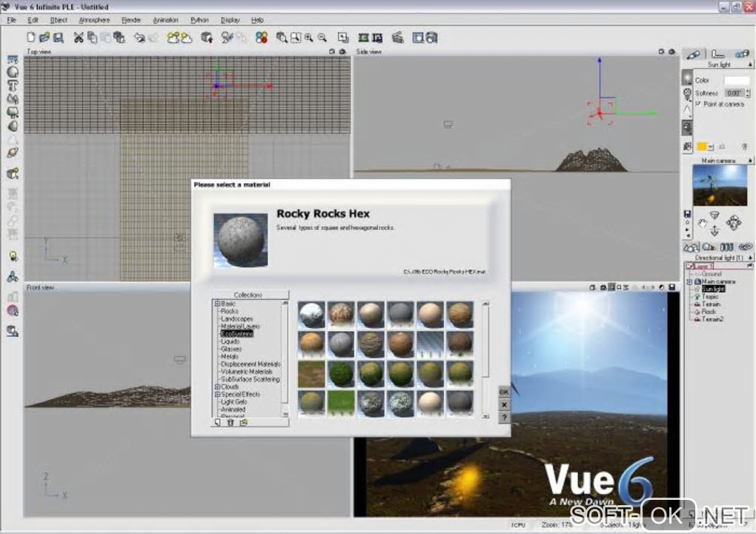Open the Animation menu
The width and height of the screenshot is (756, 534).
coord(165,20)
